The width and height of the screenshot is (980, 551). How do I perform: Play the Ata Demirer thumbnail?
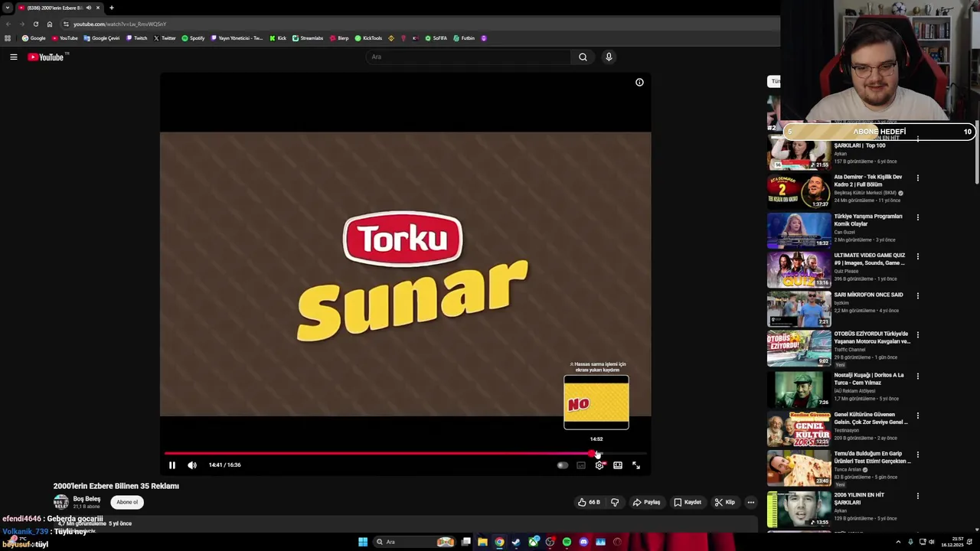[799, 191]
